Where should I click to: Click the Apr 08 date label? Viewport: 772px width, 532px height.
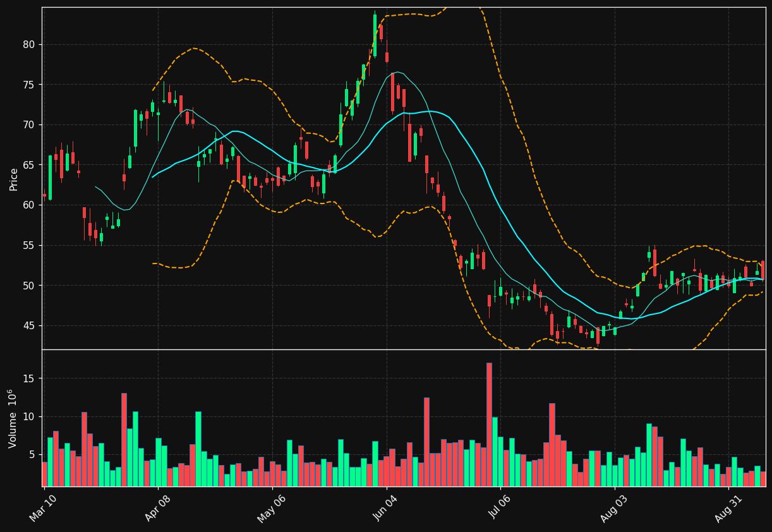coord(158,509)
